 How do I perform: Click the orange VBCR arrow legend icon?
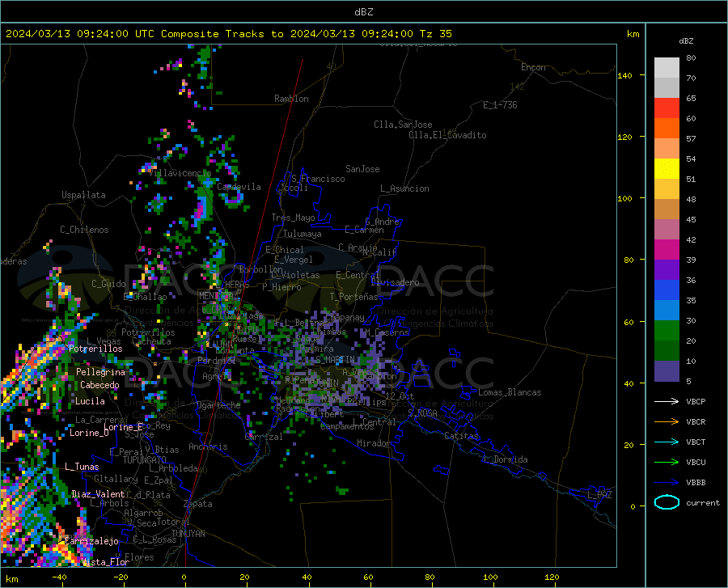[x=667, y=421]
